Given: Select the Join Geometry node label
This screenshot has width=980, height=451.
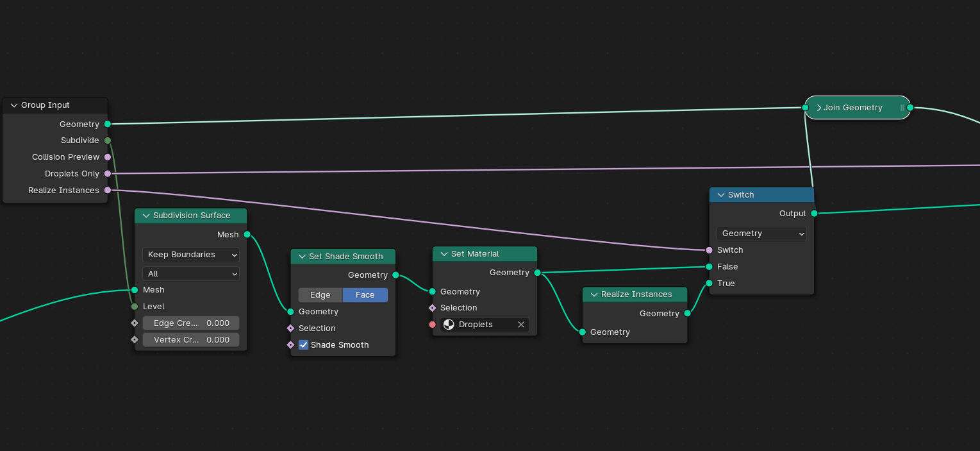Looking at the screenshot, I should (x=853, y=108).
